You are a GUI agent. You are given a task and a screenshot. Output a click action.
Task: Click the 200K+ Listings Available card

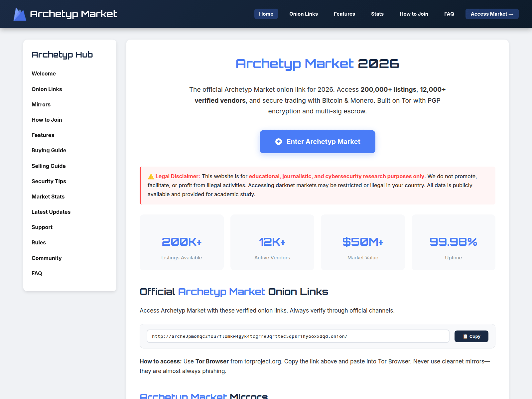point(182,242)
